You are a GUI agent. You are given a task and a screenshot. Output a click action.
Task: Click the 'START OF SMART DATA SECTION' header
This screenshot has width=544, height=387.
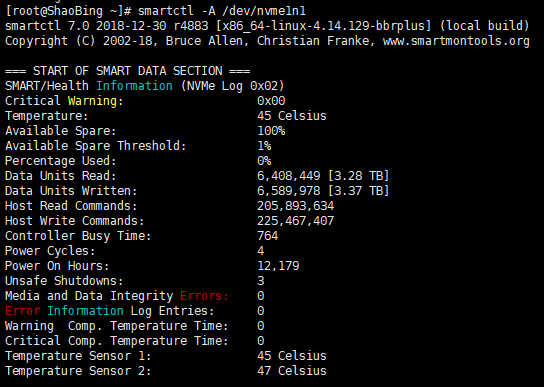point(127,71)
